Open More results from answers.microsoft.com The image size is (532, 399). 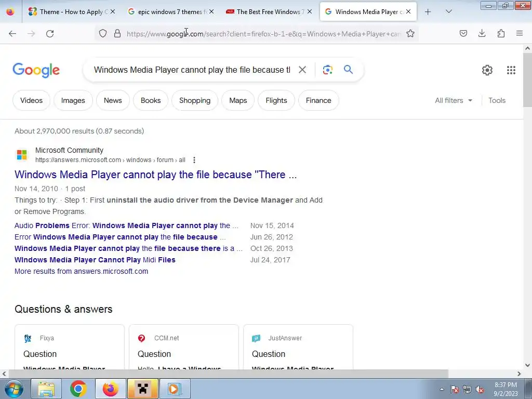coord(82,271)
